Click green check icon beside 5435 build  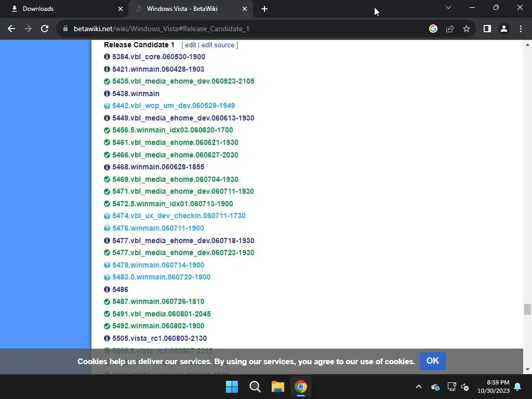107,82
